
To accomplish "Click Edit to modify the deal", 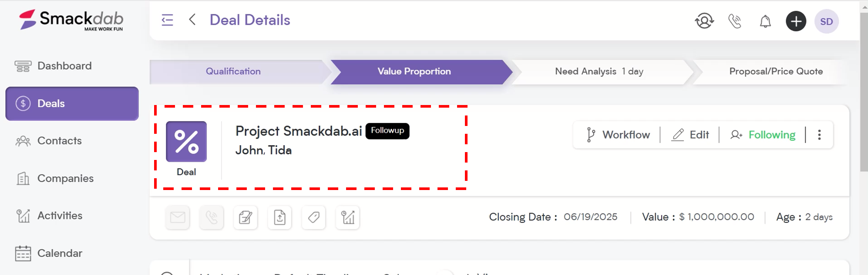I will (690, 135).
